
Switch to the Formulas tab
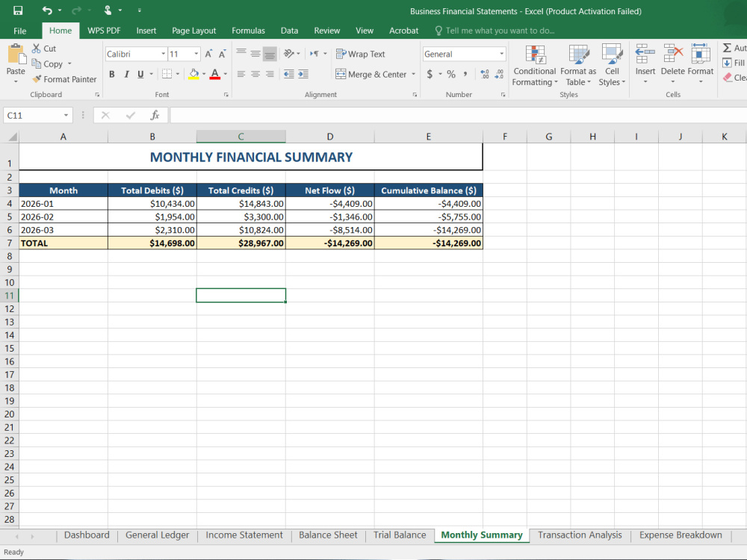coord(248,31)
